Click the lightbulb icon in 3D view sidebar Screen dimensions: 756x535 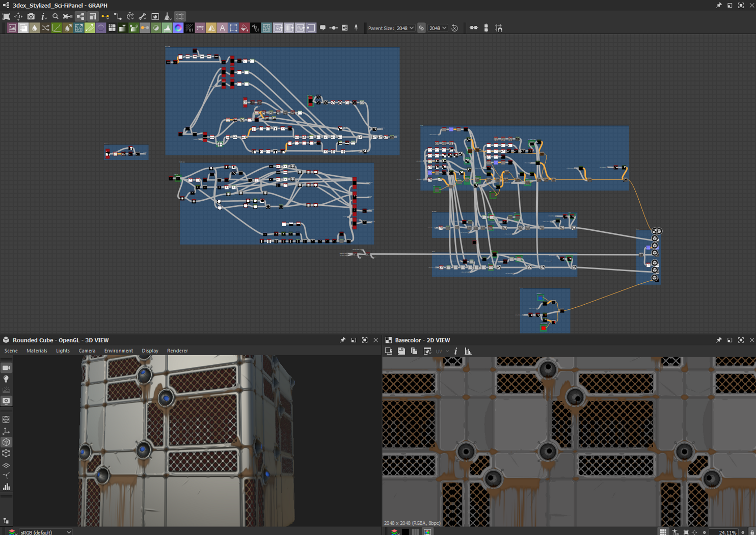6,379
